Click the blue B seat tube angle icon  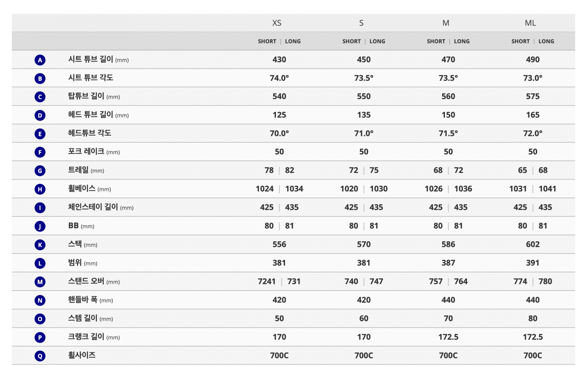[40, 78]
